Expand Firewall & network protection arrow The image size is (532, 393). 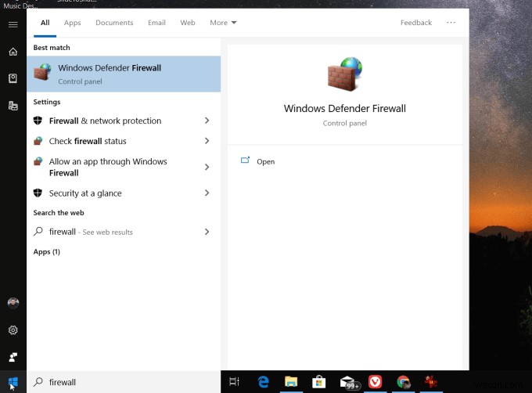pyautogui.click(x=207, y=121)
